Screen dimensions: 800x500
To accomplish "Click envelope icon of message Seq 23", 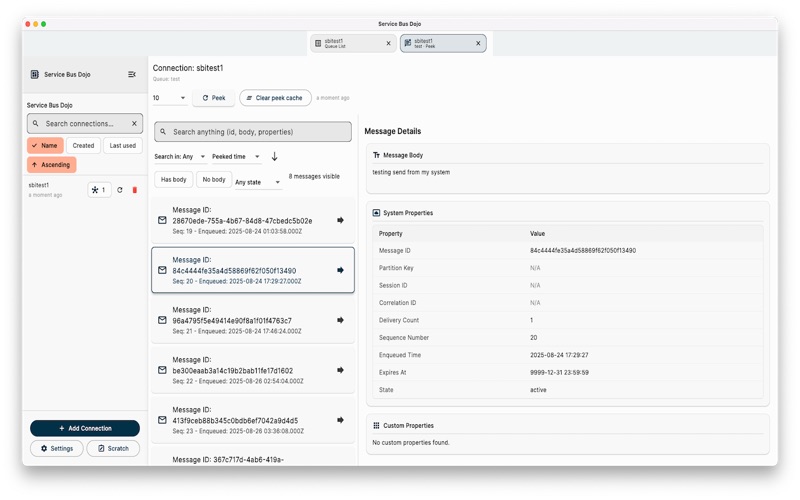I will [x=162, y=420].
